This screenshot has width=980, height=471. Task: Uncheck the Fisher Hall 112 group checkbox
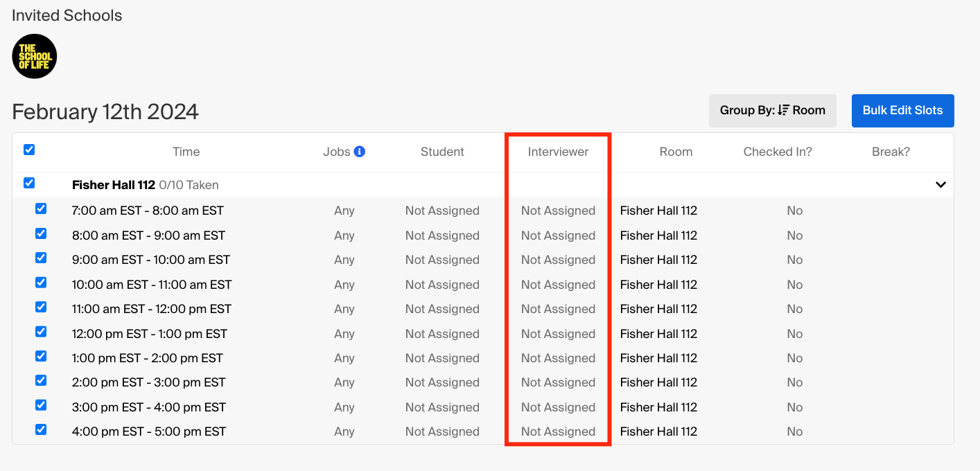point(29,184)
